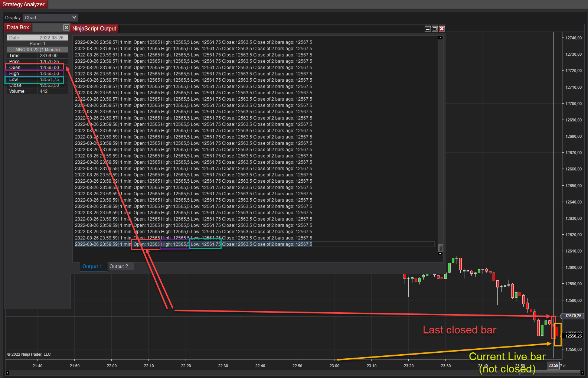This screenshot has width=588, height=378.
Task: Click the 22:30 time axis label
Action: pyautogui.click(x=223, y=366)
